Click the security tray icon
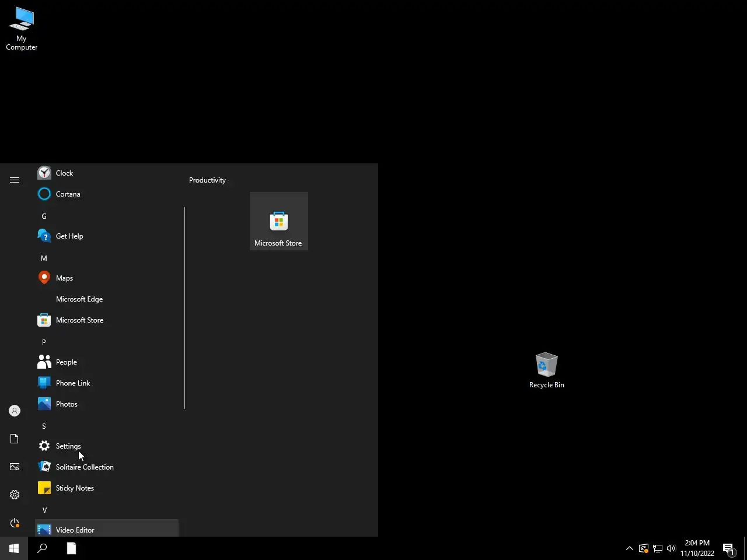 643,548
